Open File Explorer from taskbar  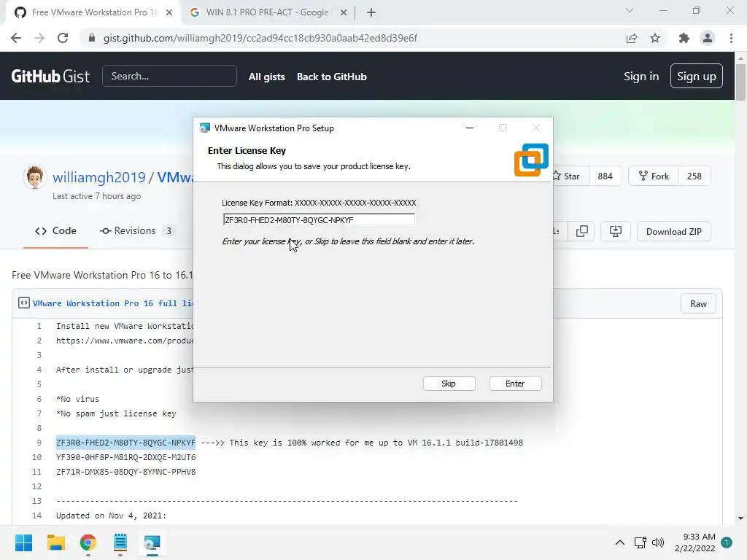coord(55,542)
